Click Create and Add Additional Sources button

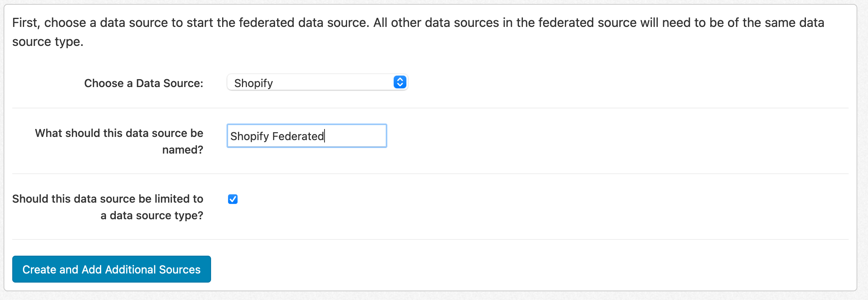click(111, 269)
